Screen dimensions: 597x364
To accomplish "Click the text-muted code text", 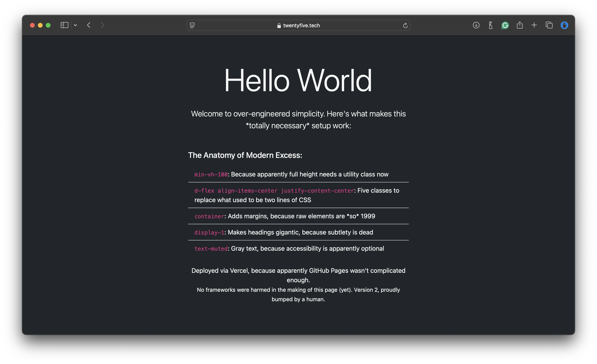I will tap(211, 248).
